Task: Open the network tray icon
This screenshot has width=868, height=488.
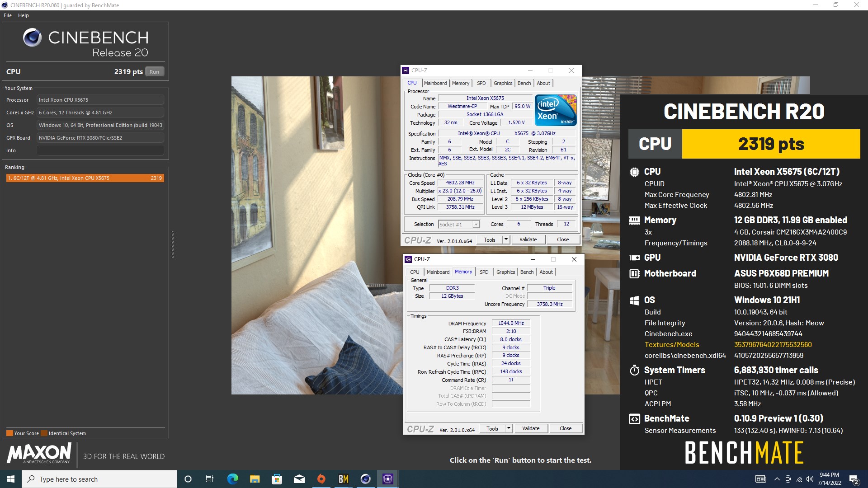Action: (x=799, y=479)
